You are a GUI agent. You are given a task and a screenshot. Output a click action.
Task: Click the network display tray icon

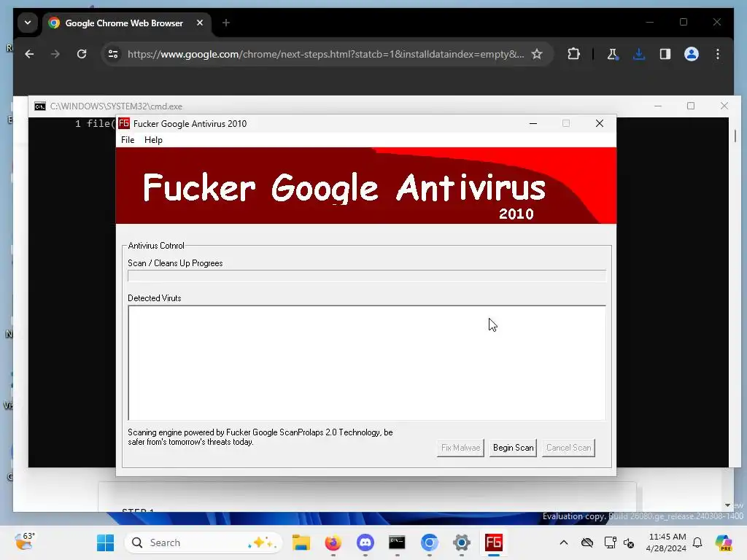pos(610,542)
